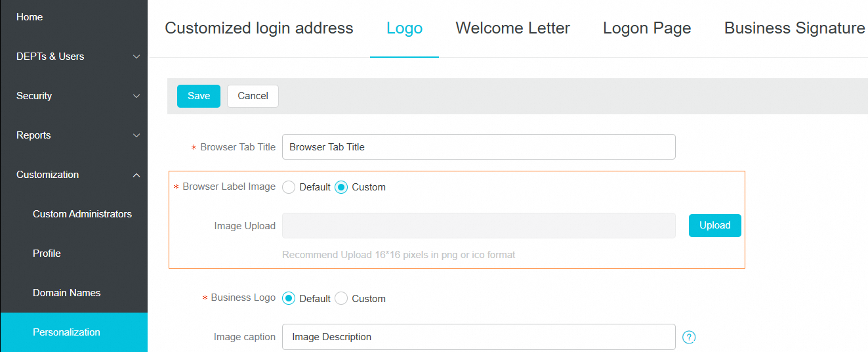Click into the Image caption field

478,337
